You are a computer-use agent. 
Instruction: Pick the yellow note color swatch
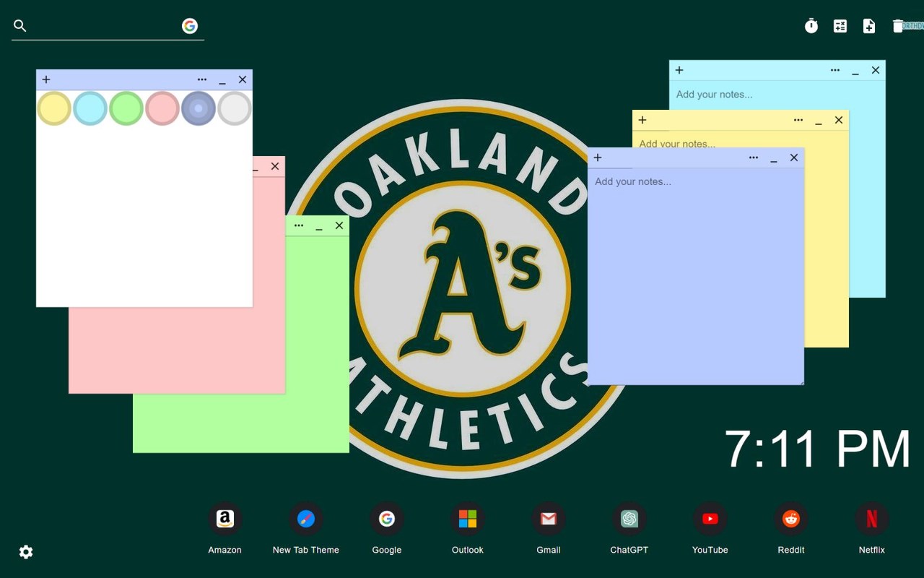click(x=54, y=108)
